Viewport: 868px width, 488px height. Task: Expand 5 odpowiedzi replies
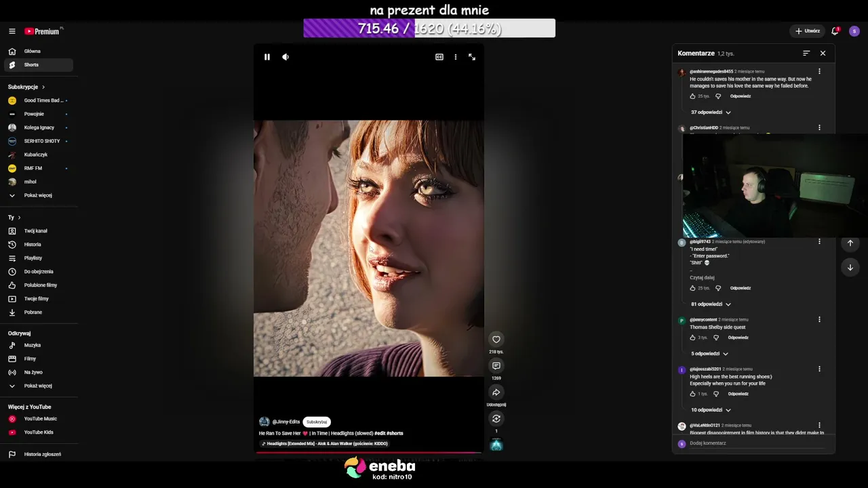click(709, 354)
